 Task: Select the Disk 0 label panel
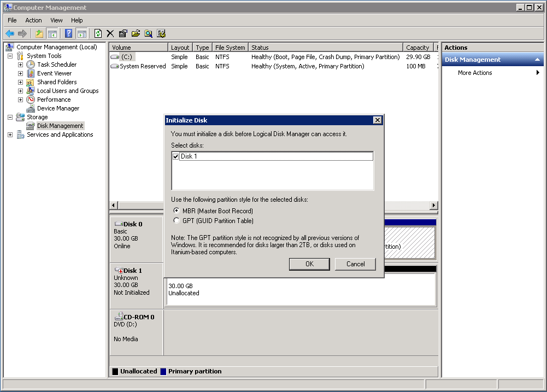(x=137, y=239)
